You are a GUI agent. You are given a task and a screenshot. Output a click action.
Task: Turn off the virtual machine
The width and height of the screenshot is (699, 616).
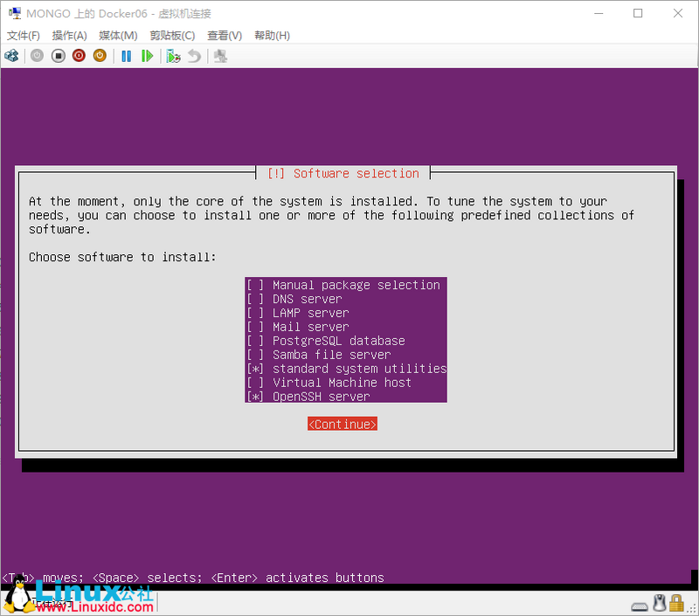click(58, 55)
